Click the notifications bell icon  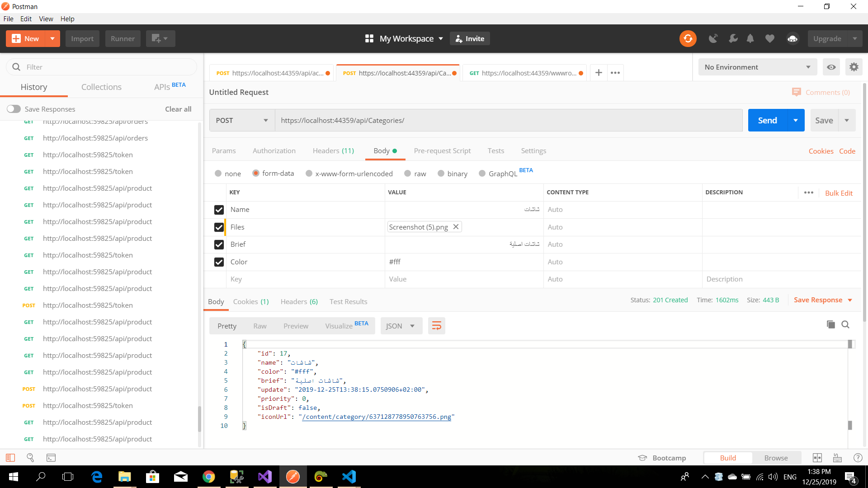click(750, 38)
